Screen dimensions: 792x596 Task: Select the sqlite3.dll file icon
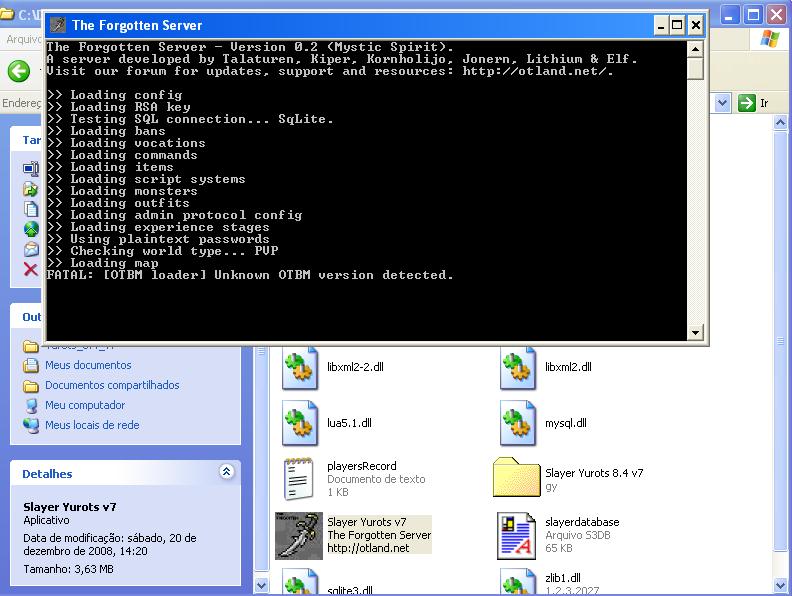(x=300, y=582)
